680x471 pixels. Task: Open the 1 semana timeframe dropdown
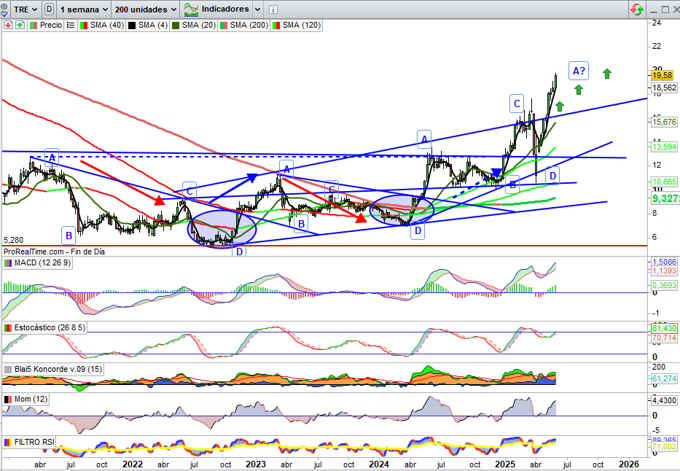click(84, 9)
